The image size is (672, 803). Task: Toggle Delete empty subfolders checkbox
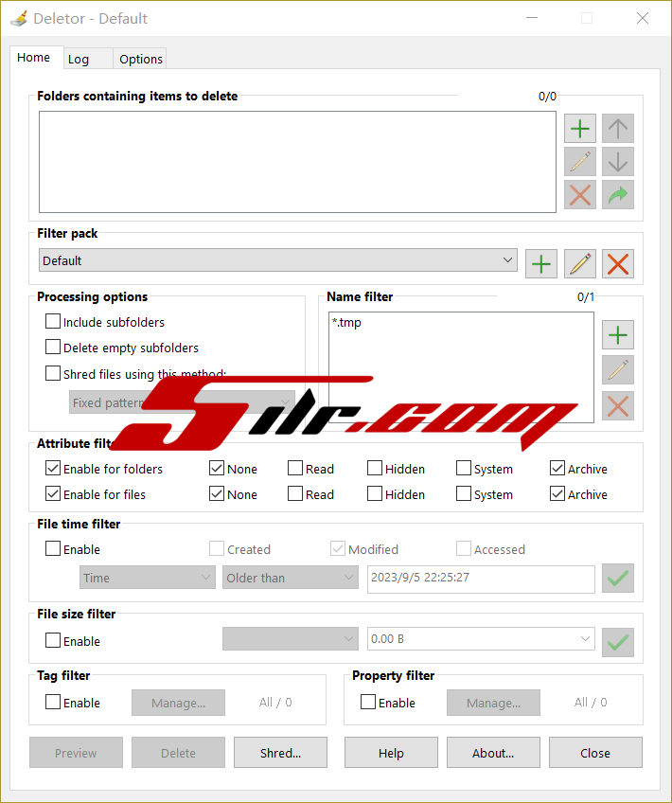pos(53,348)
